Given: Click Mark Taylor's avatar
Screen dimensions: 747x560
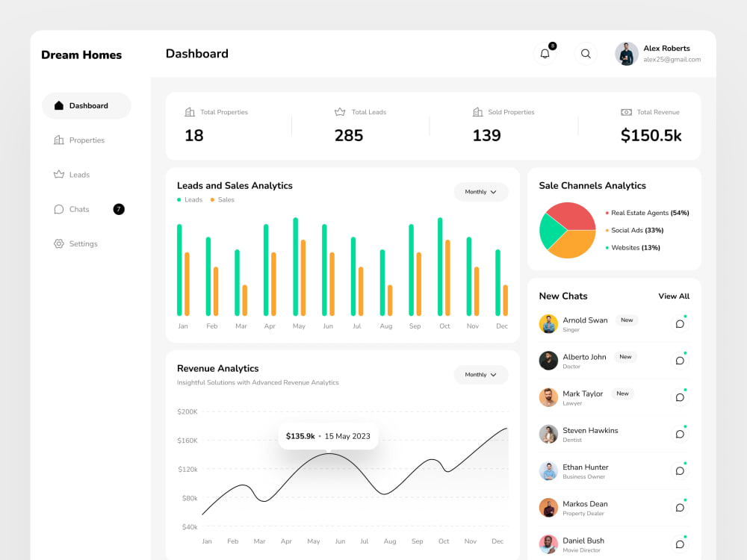Looking at the screenshot, I should 548,397.
